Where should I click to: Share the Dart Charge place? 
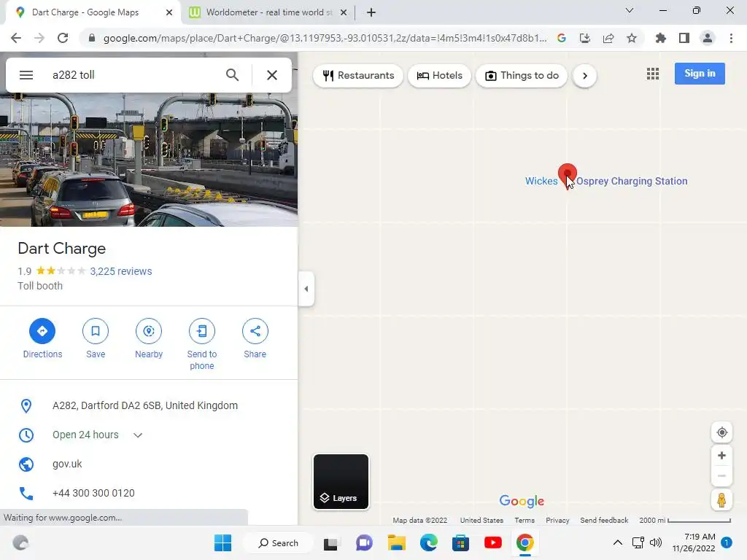(x=255, y=338)
